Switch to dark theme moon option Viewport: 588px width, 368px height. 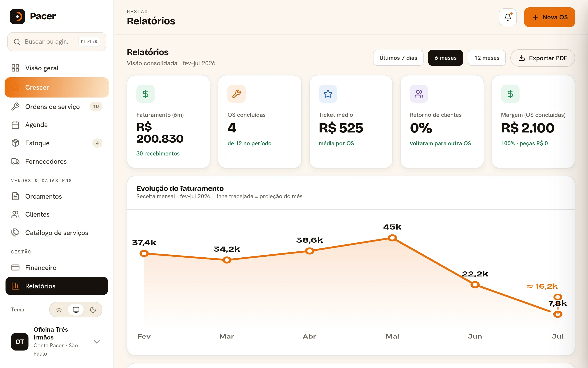(93, 310)
